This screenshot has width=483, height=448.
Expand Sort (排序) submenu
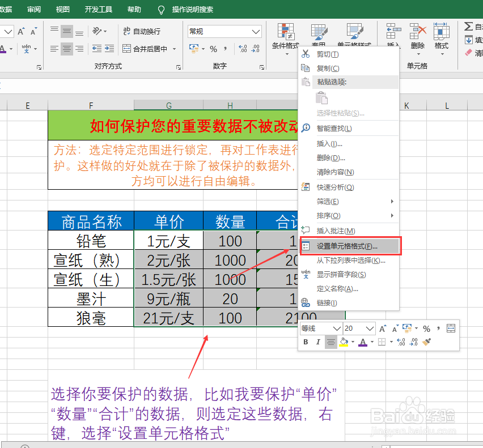pos(349,216)
